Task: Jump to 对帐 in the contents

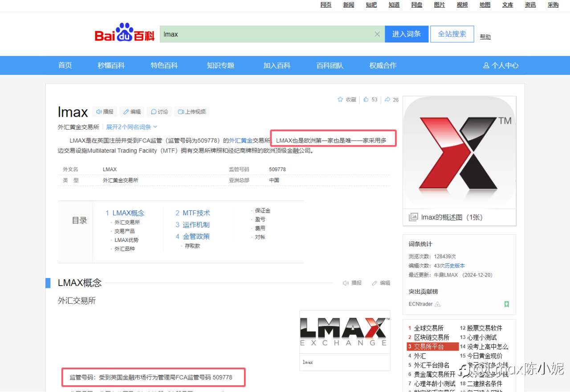Action: pyautogui.click(x=260, y=237)
